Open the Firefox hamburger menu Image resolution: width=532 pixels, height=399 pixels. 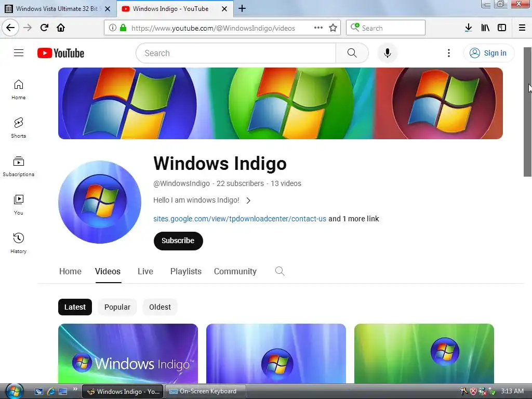(522, 28)
